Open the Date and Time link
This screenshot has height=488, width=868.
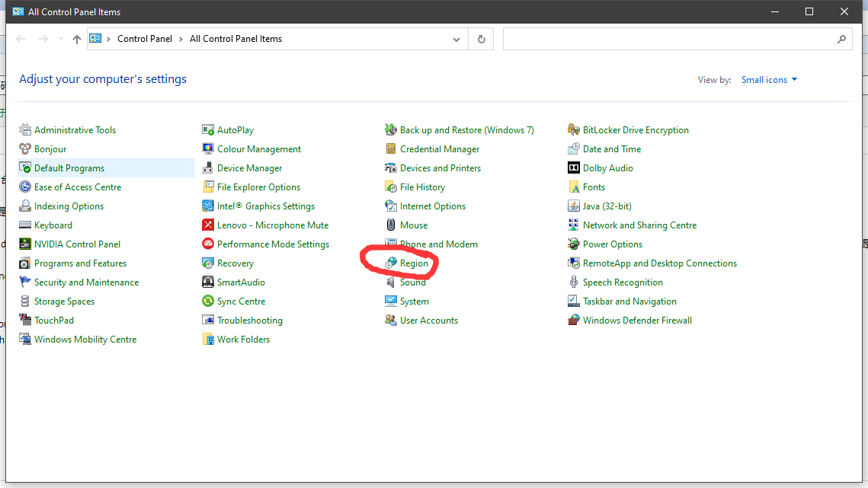click(x=612, y=148)
